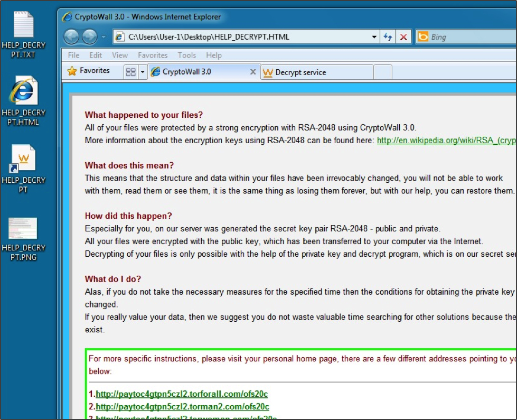
Task: Click Internet Explorer icon in title bar
Action: click(x=67, y=16)
